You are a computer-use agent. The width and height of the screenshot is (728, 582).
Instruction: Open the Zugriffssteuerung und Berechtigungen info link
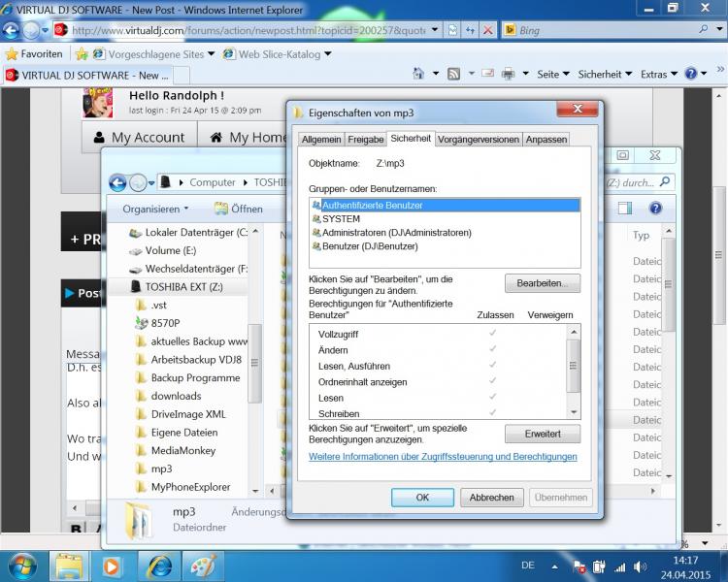(x=443, y=457)
